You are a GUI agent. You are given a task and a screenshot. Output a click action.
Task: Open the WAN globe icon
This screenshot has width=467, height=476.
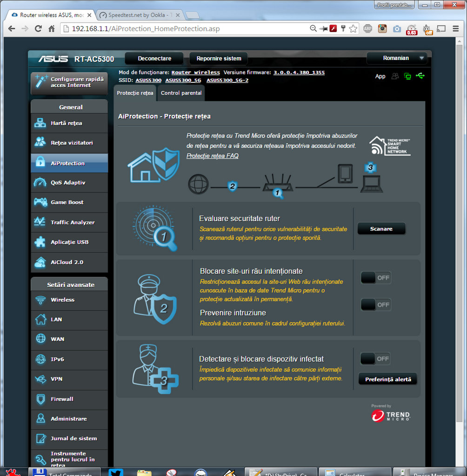(x=40, y=339)
